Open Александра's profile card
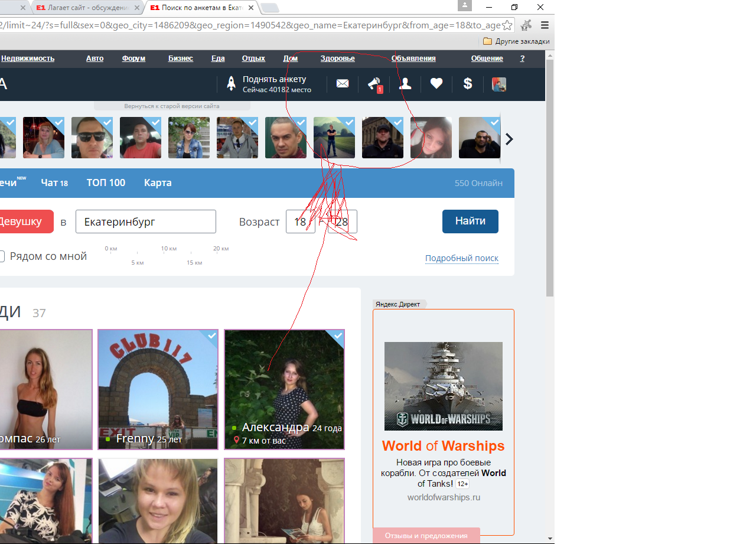Viewport: 756px width, 544px height. coord(284,389)
